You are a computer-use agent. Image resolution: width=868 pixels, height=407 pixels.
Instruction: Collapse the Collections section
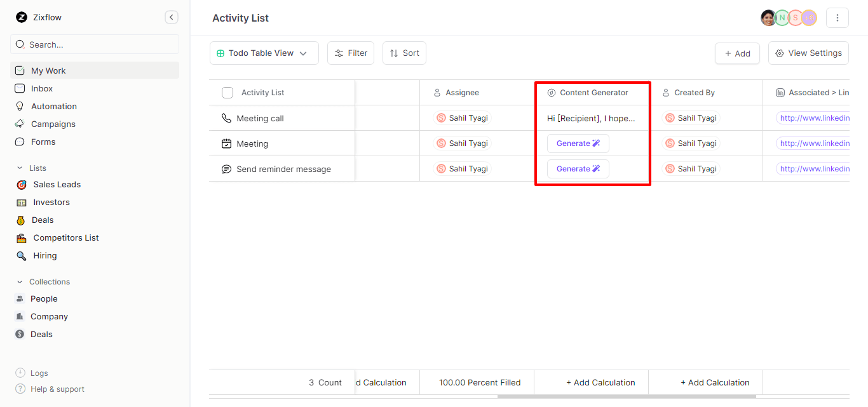coord(20,281)
